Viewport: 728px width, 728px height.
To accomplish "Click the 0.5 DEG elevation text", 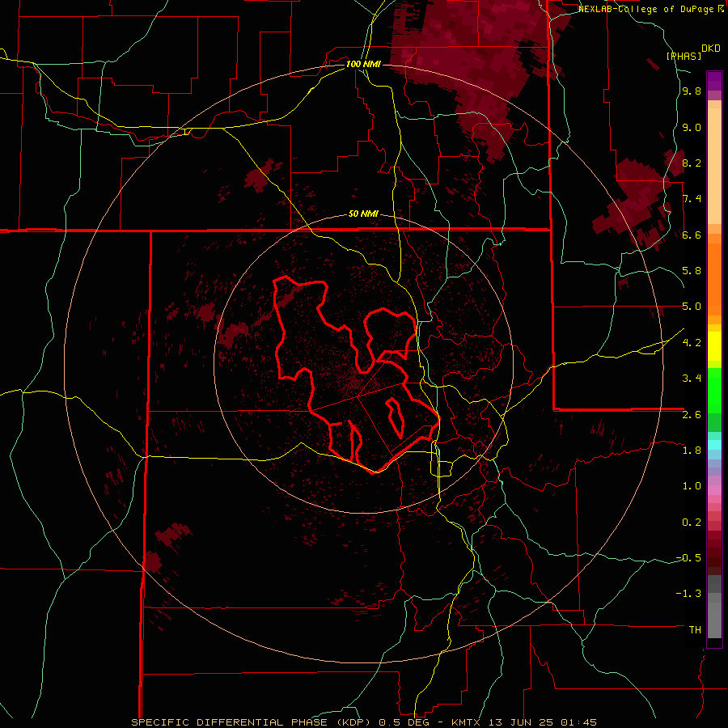I will pyautogui.click(x=406, y=722).
